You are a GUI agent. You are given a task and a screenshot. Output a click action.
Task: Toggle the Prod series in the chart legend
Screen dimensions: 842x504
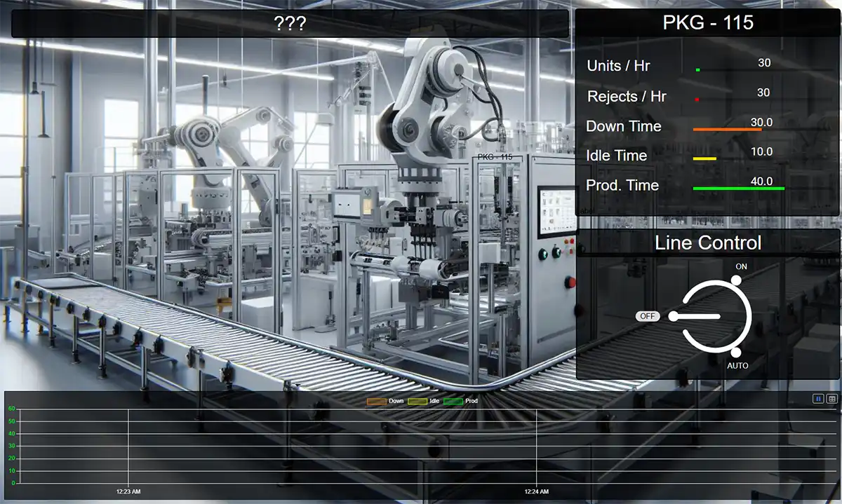pyautogui.click(x=463, y=401)
